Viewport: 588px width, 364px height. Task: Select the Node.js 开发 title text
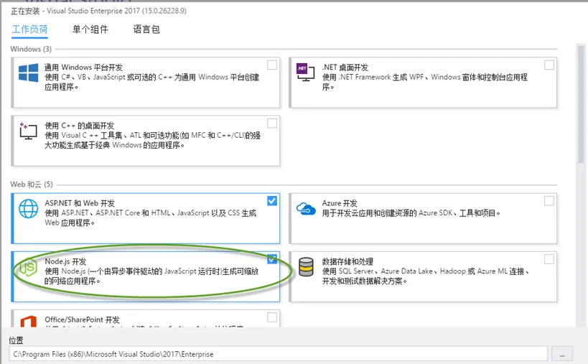point(65,261)
